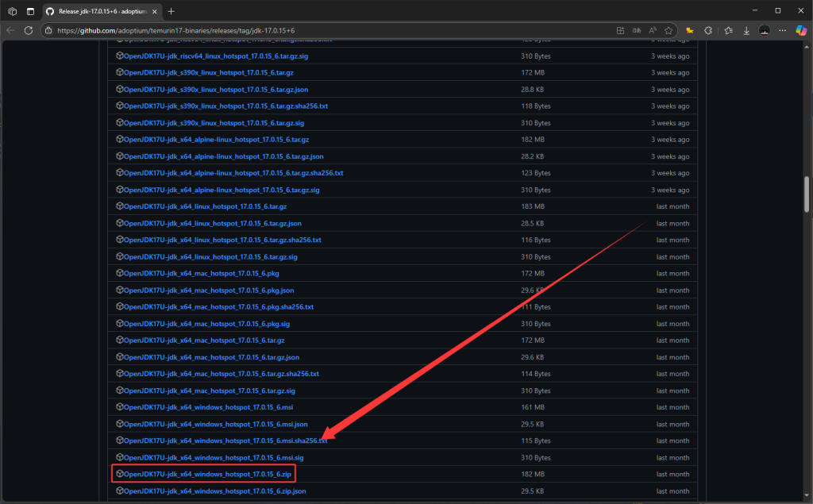Launch the Copilot sidebar icon
This screenshot has height=504, width=813.
coord(801,31)
